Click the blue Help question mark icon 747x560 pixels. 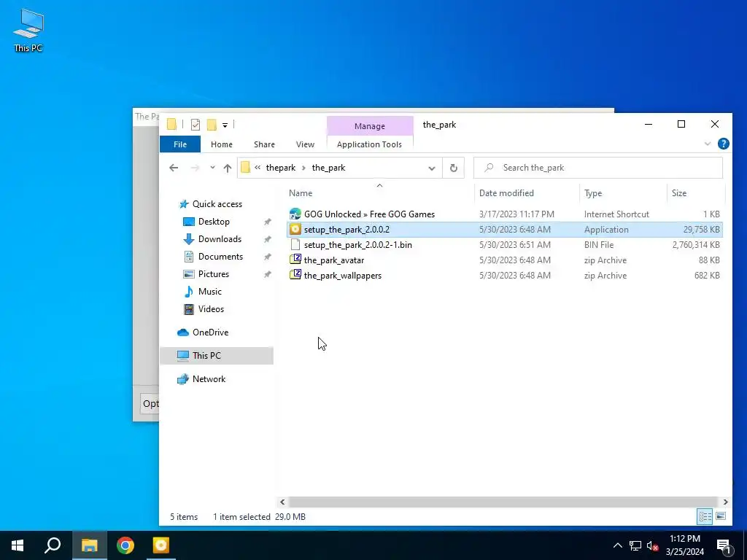(723, 144)
